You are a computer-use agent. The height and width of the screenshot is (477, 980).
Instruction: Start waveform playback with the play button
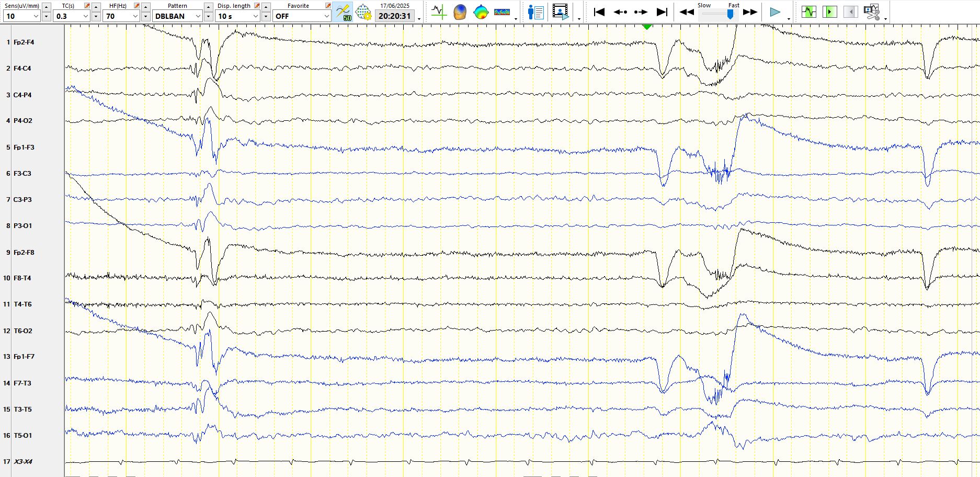pyautogui.click(x=775, y=12)
